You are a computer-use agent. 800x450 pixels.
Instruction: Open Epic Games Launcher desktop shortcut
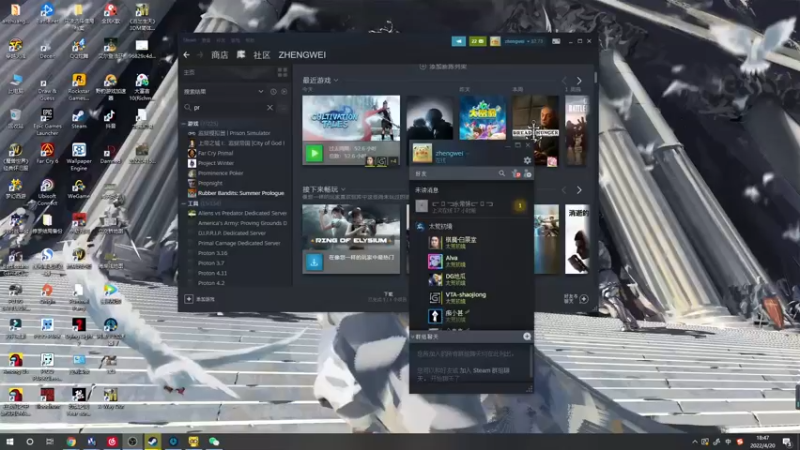(47, 122)
